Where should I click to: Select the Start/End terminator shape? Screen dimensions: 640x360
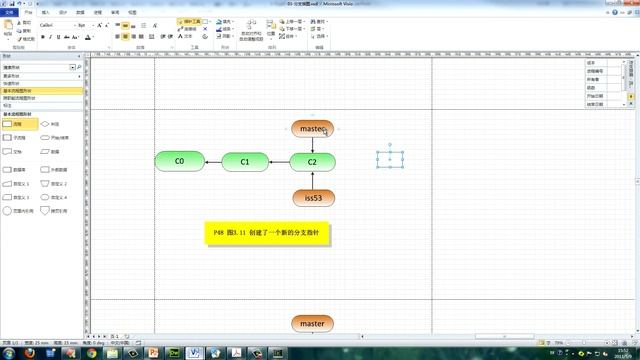tap(55, 138)
